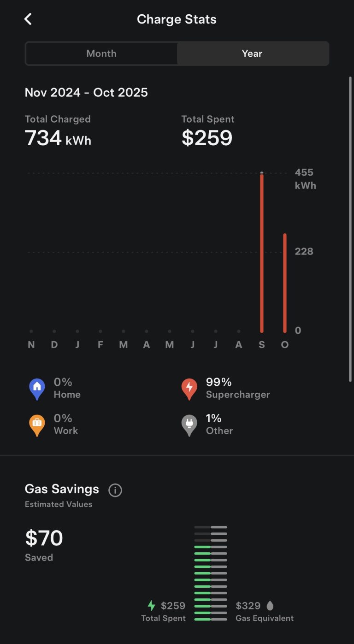Tap the A (August) month marker dot

tap(239, 331)
